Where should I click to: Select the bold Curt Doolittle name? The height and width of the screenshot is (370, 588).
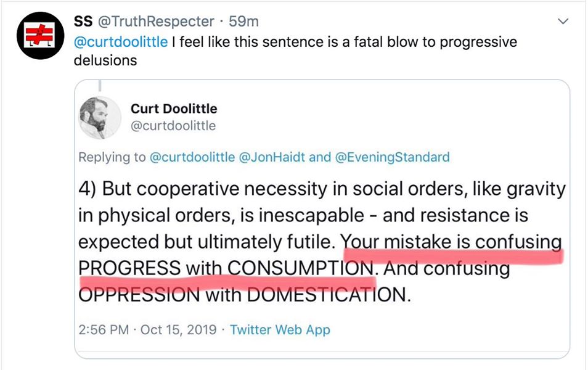(x=174, y=109)
